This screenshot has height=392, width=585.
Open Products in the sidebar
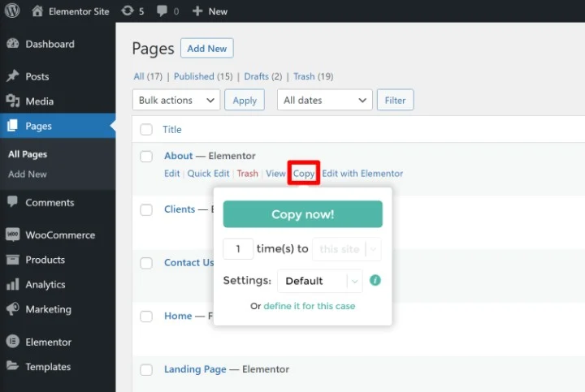45,260
